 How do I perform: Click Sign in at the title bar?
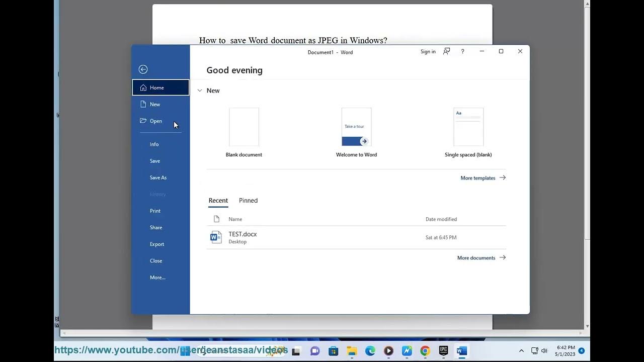pyautogui.click(x=428, y=52)
